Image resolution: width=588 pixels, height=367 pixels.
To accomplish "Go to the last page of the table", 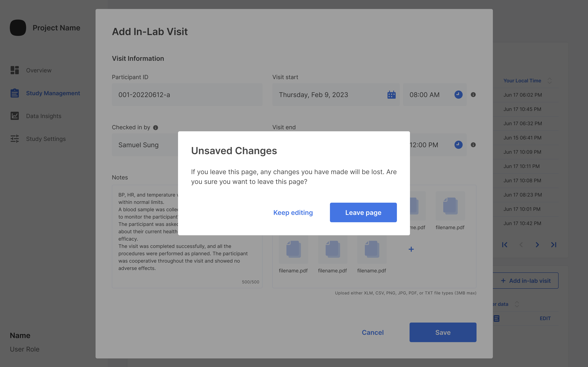I will click(553, 245).
